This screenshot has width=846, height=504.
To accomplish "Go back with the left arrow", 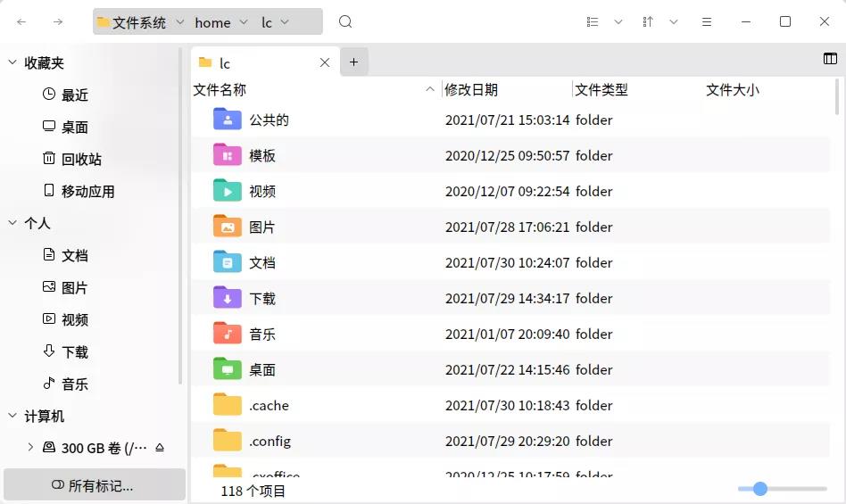I will click(x=21, y=22).
